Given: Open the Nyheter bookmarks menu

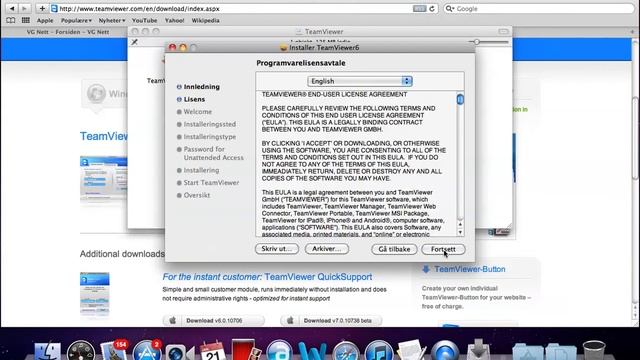Looking at the screenshot, I should [111, 20].
